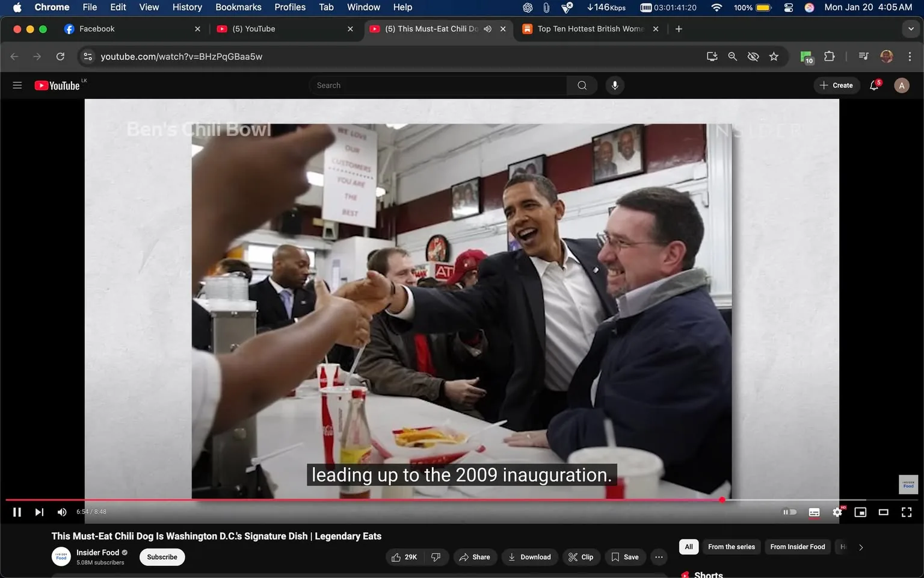The image size is (924, 578).
Task: Expand more actions ellipsis menu
Action: click(659, 557)
